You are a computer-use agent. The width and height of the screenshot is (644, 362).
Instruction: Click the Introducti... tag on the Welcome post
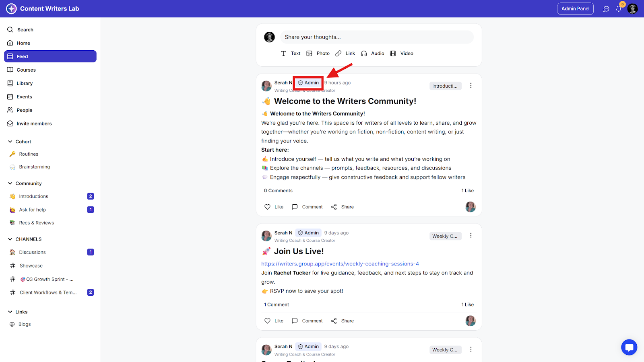pos(445,86)
